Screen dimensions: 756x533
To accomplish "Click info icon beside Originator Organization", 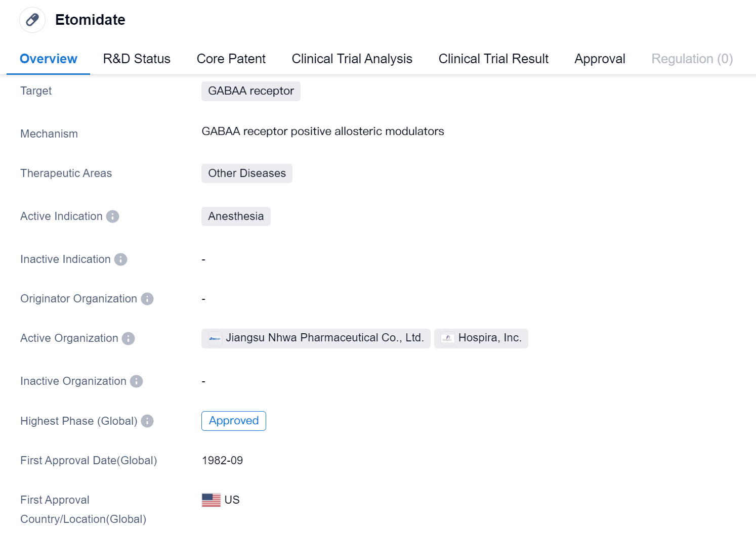I will click(x=147, y=299).
